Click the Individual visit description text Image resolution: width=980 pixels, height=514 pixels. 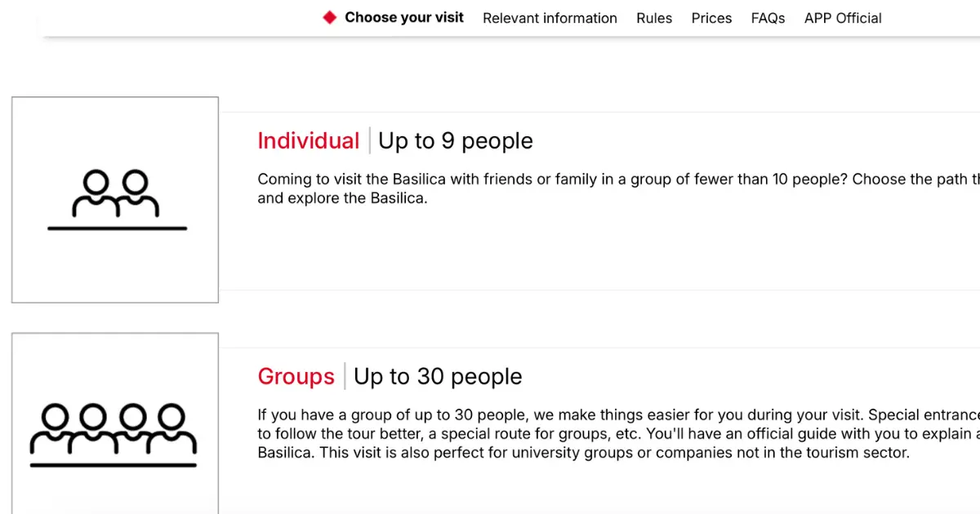618,188
